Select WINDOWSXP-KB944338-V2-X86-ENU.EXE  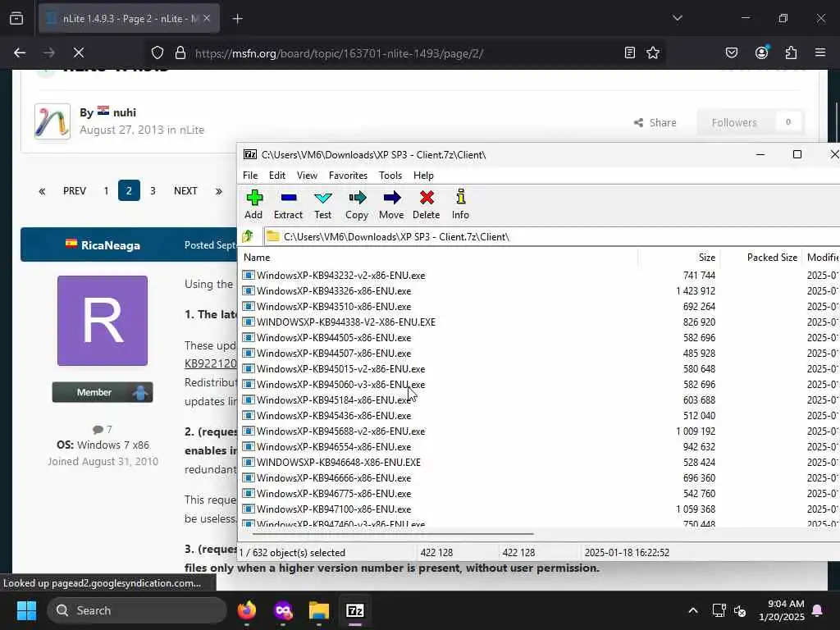coord(346,322)
